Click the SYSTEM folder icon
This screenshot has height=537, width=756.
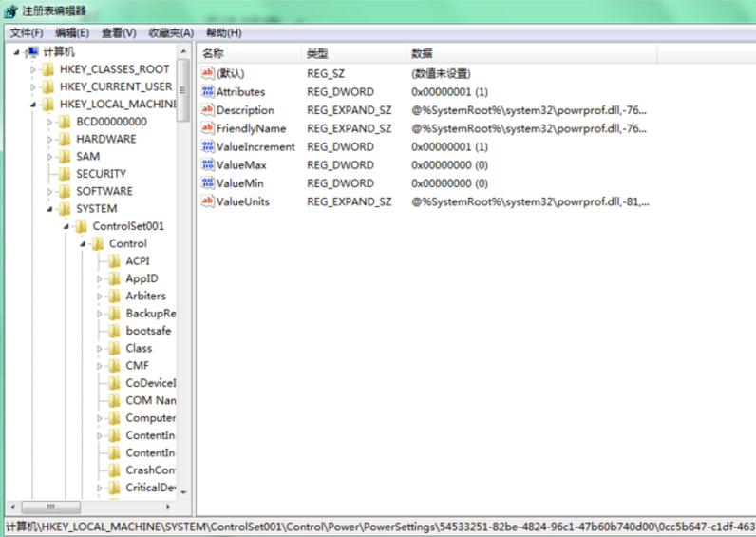coord(65,208)
